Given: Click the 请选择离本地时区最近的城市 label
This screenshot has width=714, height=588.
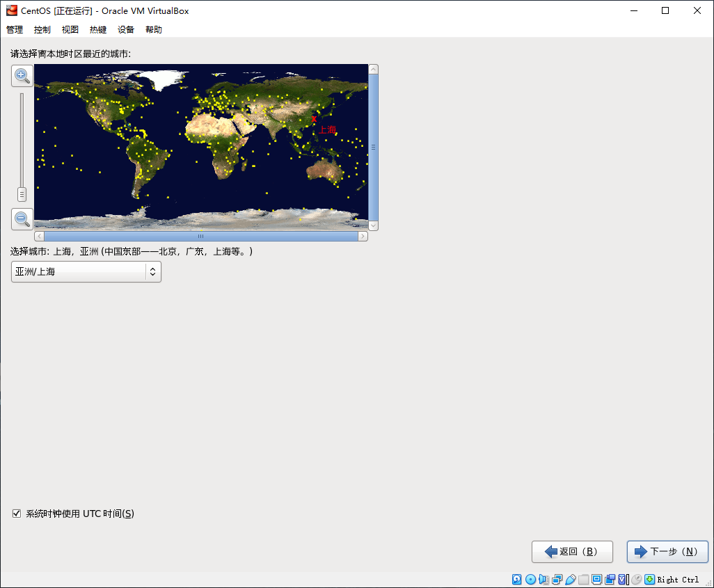Looking at the screenshot, I should pos(70,54).
